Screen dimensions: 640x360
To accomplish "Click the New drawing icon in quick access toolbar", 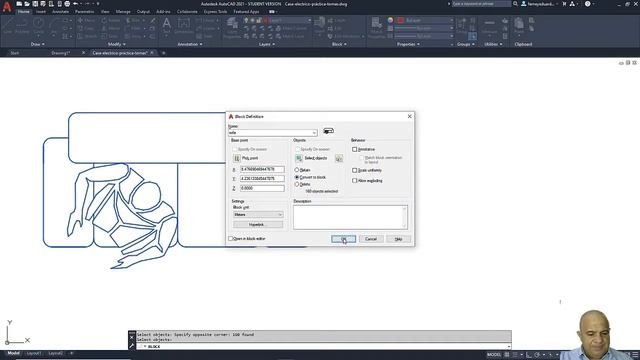I will (x=19, y=4).
